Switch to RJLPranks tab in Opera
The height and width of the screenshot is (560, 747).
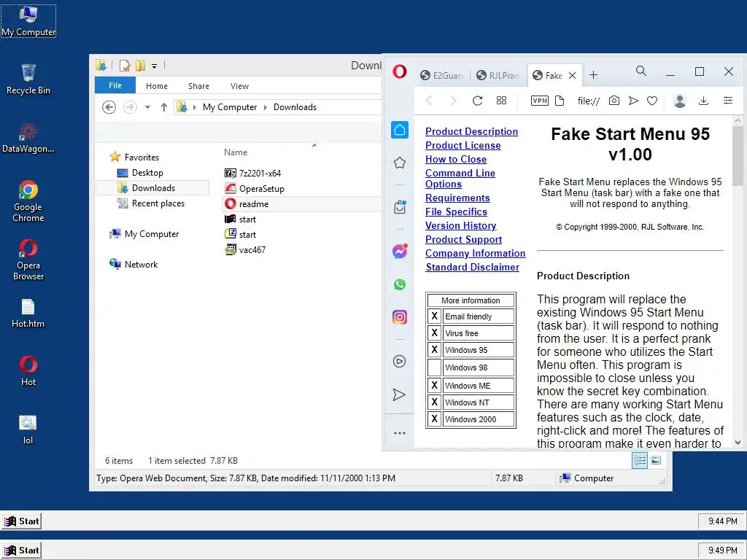click(498, 75)
